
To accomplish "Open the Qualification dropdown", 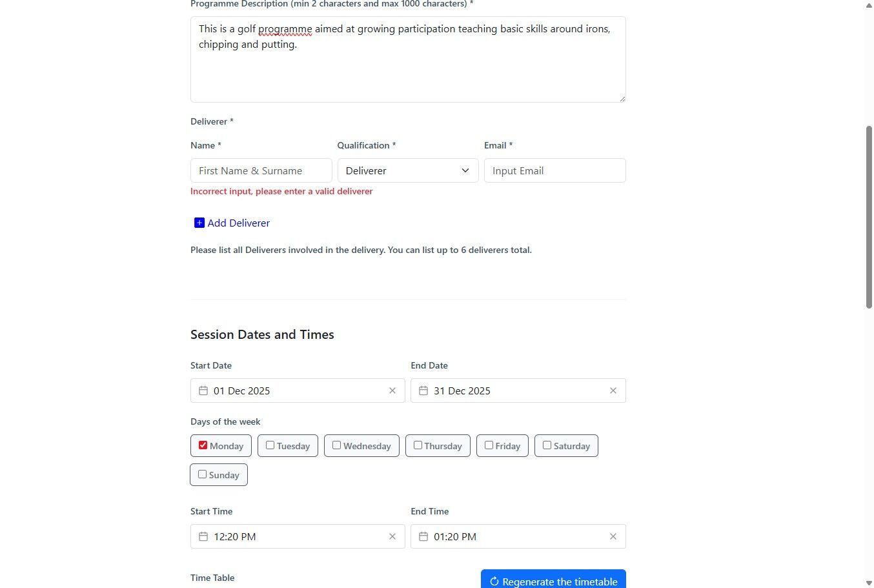I will (407, 170).
